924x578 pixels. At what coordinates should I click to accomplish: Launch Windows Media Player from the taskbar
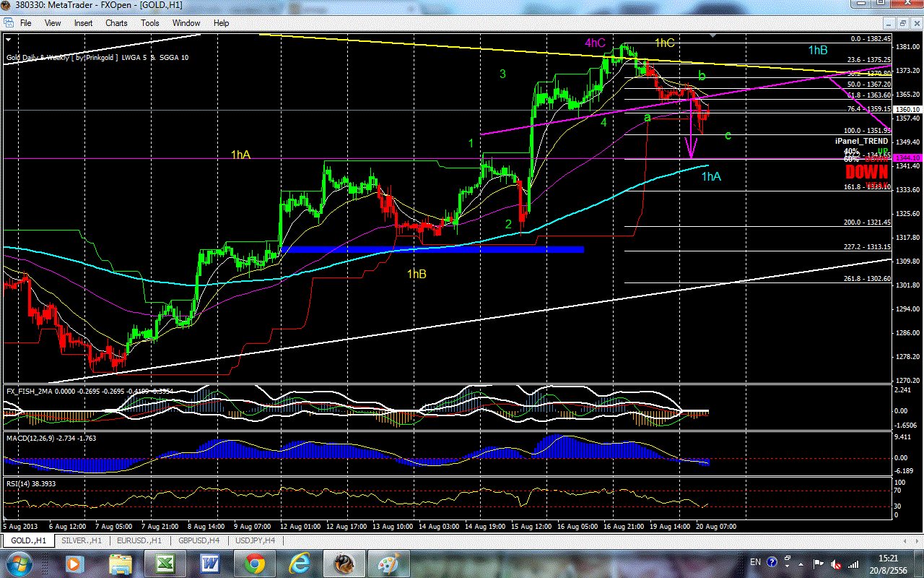point(74,562)
